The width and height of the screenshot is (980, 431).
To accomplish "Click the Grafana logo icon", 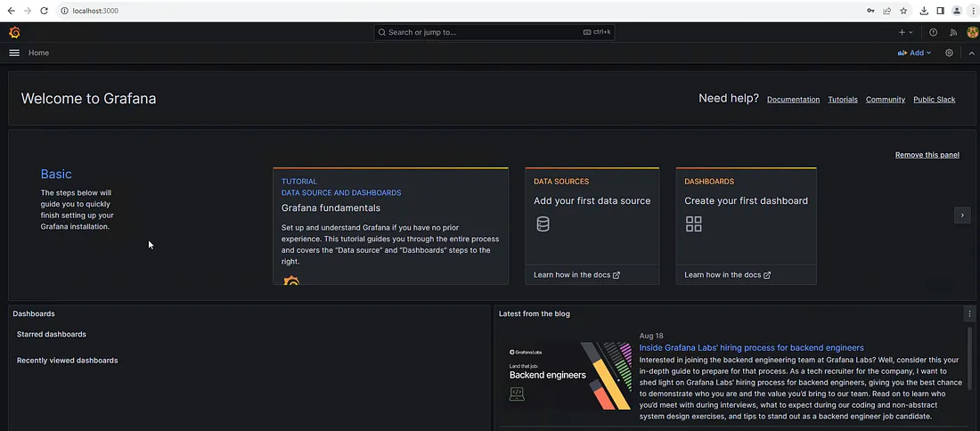I will [14, 32].
